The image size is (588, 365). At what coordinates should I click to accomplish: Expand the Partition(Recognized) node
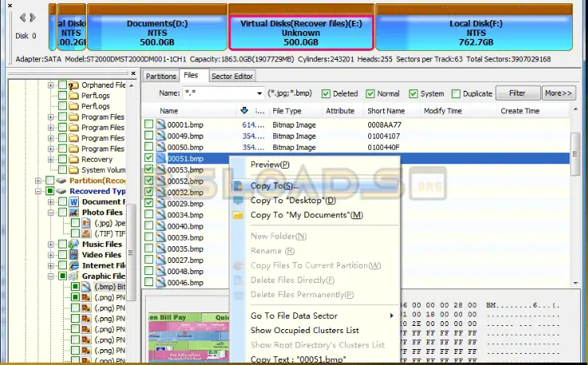38,181
